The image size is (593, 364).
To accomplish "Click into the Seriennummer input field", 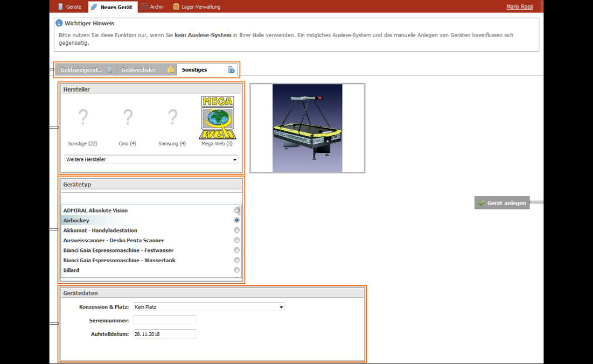I will coord(164,320).
